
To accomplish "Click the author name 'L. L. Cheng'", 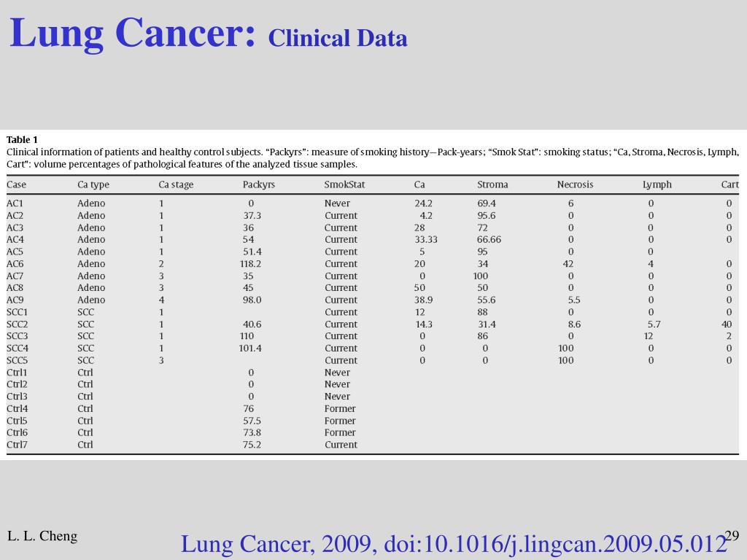I will click(x=42, y=536).
